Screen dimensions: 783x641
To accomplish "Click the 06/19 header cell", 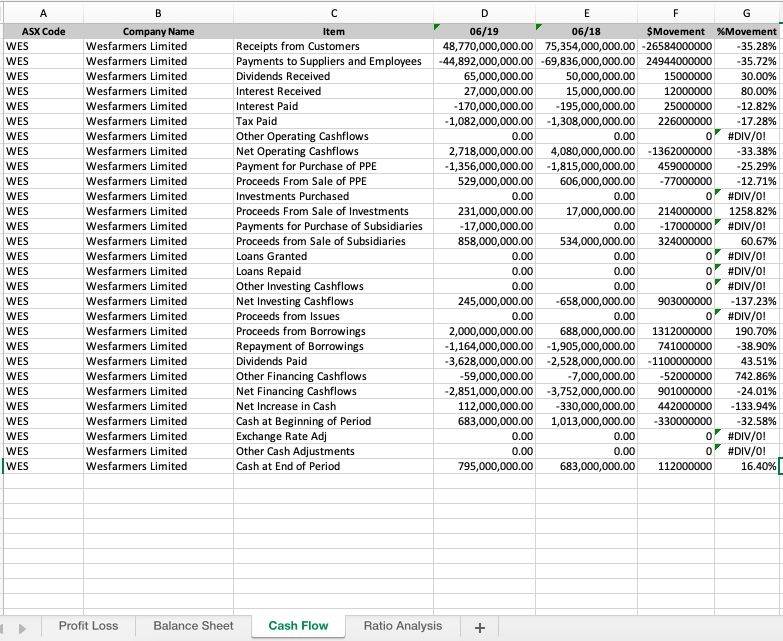I will point(484,31).
